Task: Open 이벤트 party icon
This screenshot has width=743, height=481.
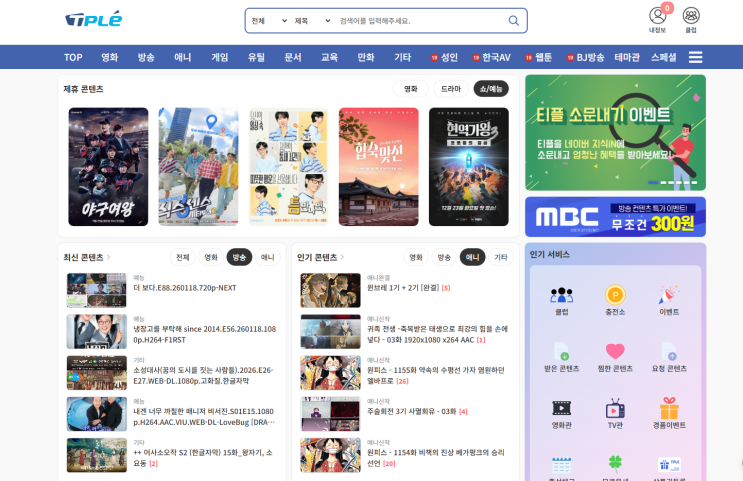Action: (x=669, y=295)
